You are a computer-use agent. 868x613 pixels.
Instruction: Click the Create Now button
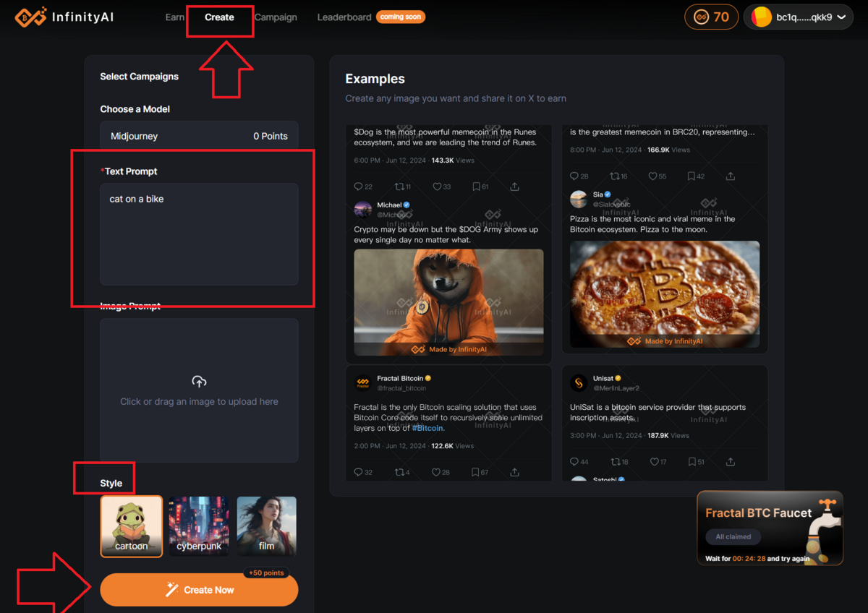click(x=199, y=590)
